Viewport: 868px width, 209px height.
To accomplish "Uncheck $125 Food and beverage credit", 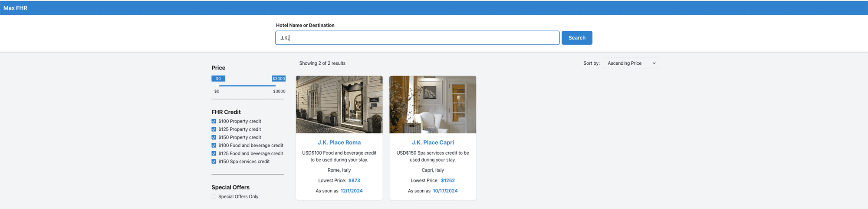I will point(214,153).
